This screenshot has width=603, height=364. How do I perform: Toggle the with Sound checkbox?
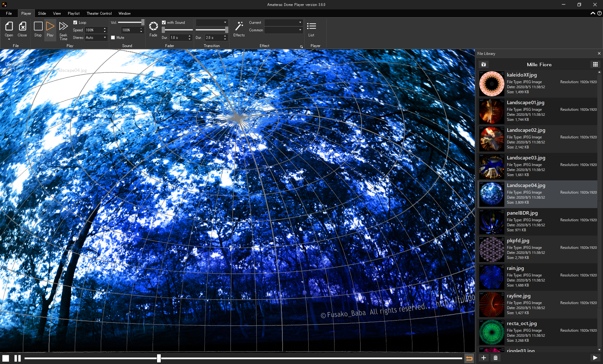[164, 23]
